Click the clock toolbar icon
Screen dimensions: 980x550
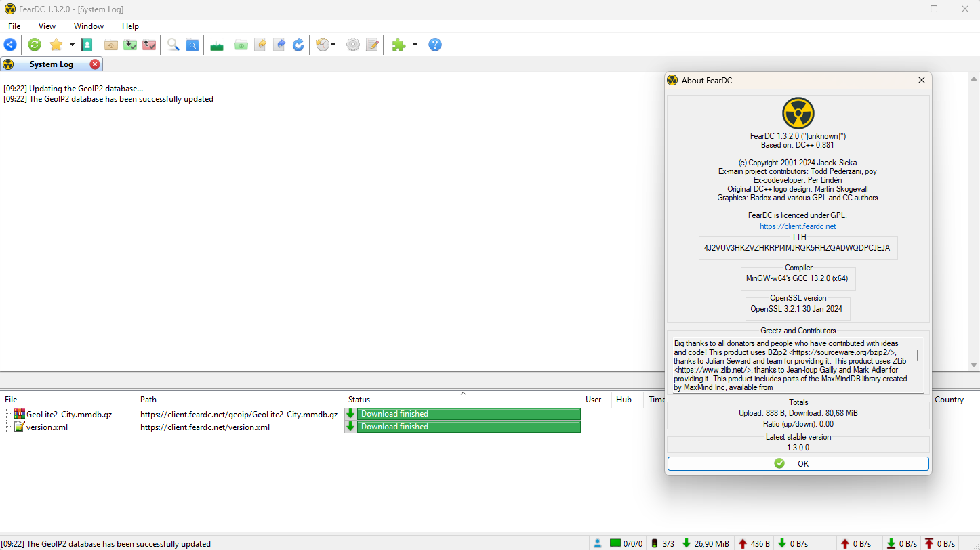click(x=323, y=45)
